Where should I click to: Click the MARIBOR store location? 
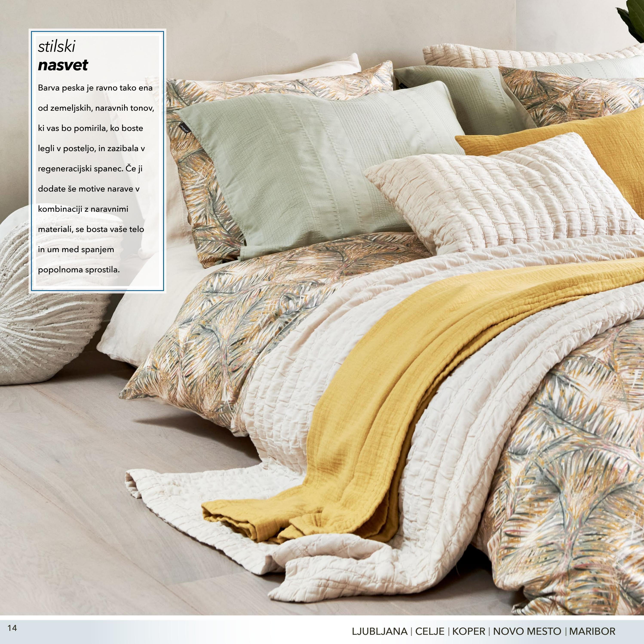(592, 631)
